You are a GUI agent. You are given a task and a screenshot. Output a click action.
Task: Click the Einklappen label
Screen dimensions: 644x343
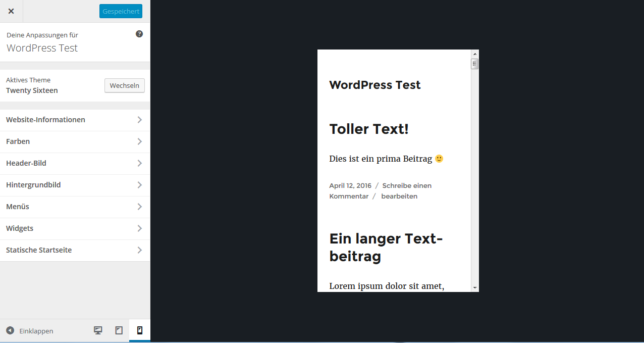click(36, 331)
